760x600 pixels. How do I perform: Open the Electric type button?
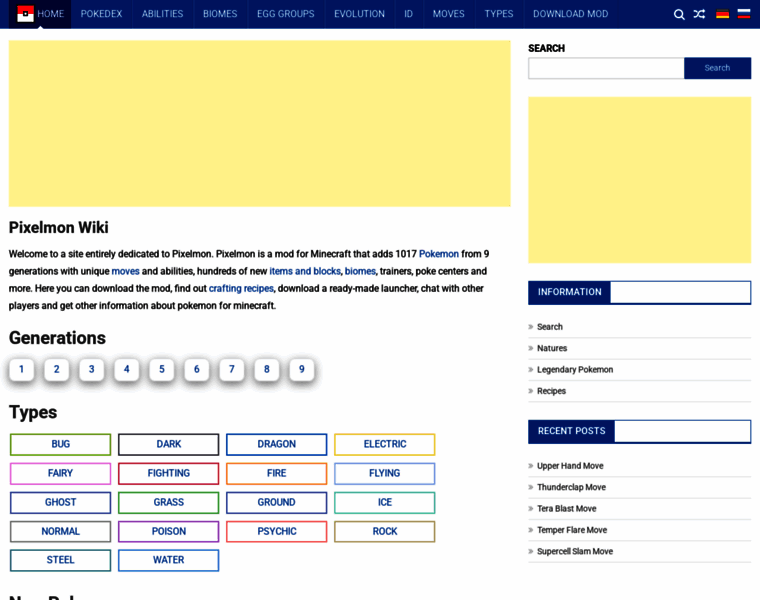point(385,444)
